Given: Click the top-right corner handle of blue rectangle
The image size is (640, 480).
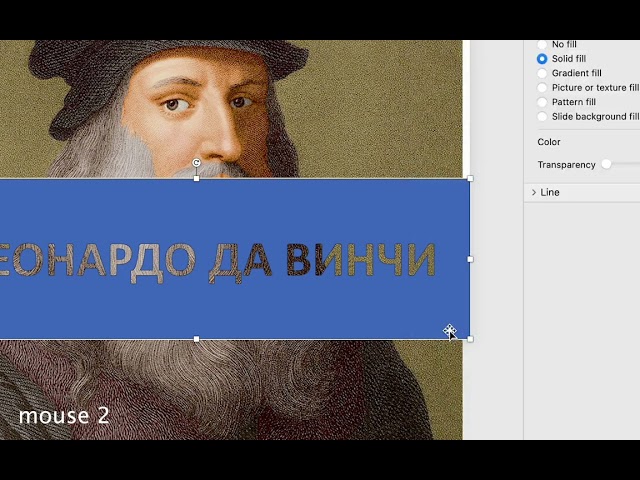Looking at the screenshot, I should pyautogui.click(x=470, y=178).
